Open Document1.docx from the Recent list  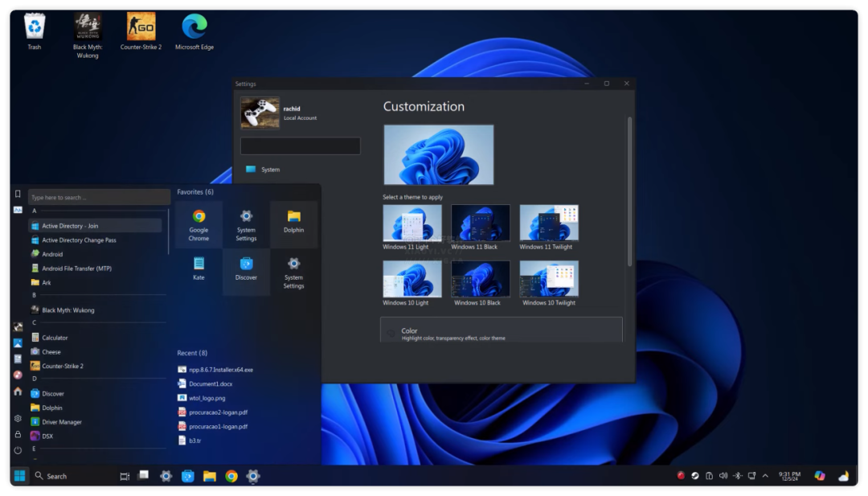211,383
